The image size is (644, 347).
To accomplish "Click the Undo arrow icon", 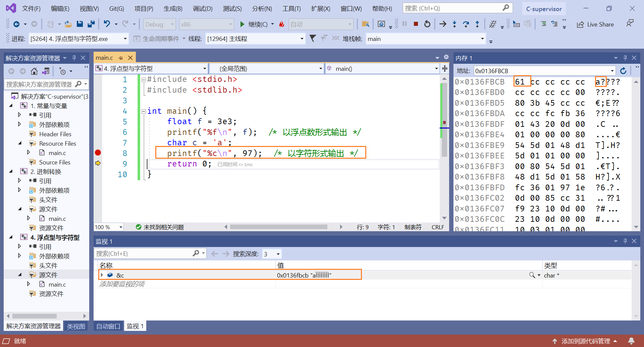I will [107, 24].
